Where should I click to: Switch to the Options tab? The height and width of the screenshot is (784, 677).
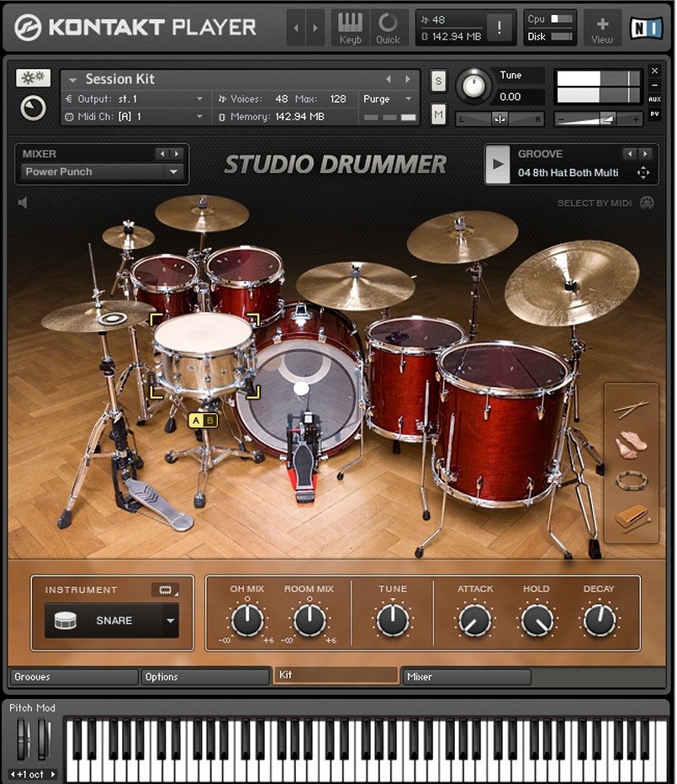coord(205,677)
